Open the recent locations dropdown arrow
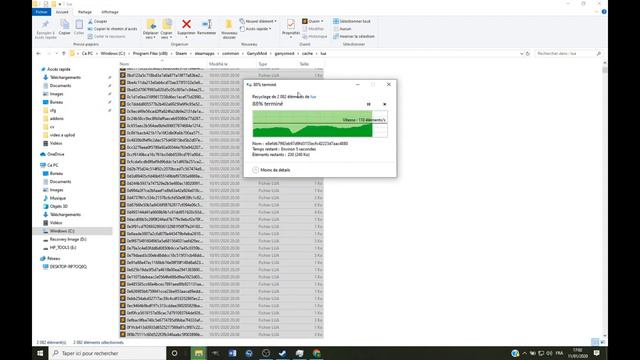This screenshot has height=360, width=640. point(56,53)
